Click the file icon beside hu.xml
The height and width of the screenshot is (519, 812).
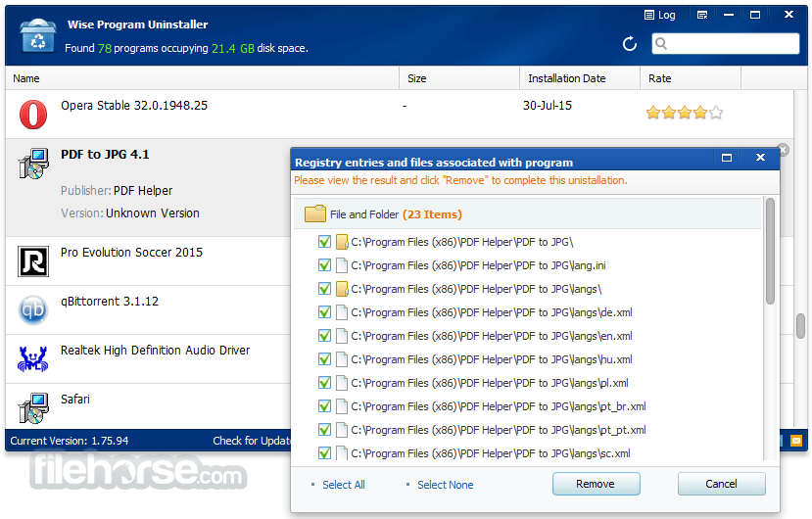pyautogui.click(x=342, y=359)
